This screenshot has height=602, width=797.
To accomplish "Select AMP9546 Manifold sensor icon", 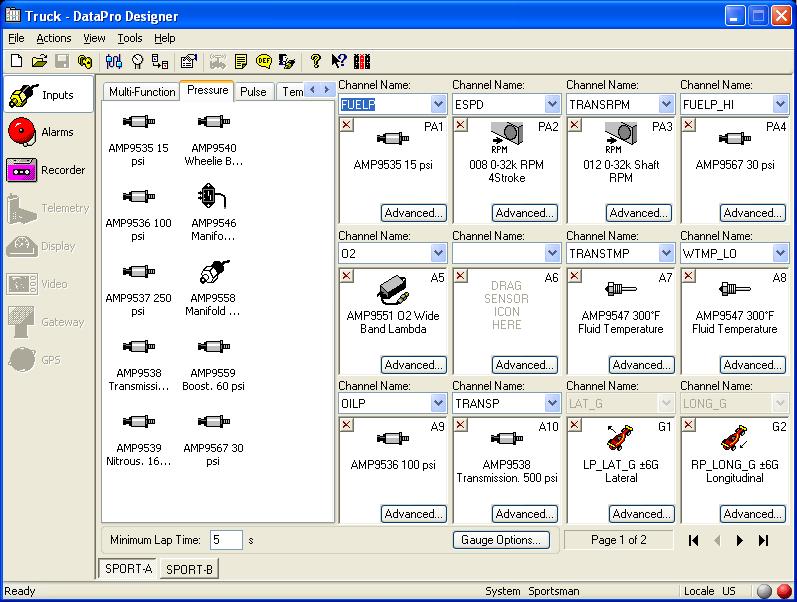I will [209, 196].
